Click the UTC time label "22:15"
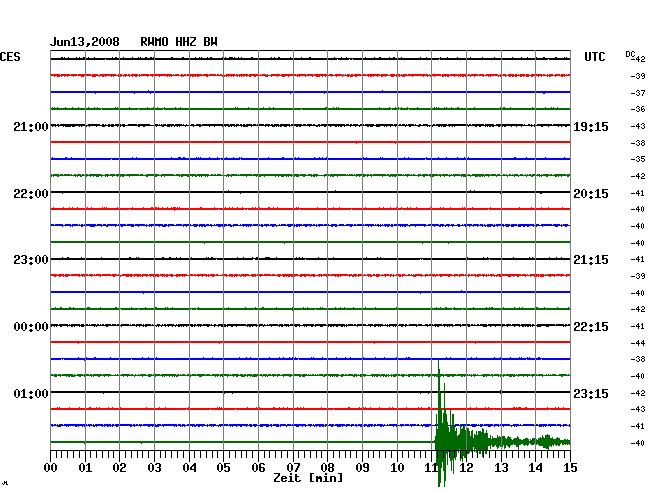 pyautogui.click(x=591, y=327)
